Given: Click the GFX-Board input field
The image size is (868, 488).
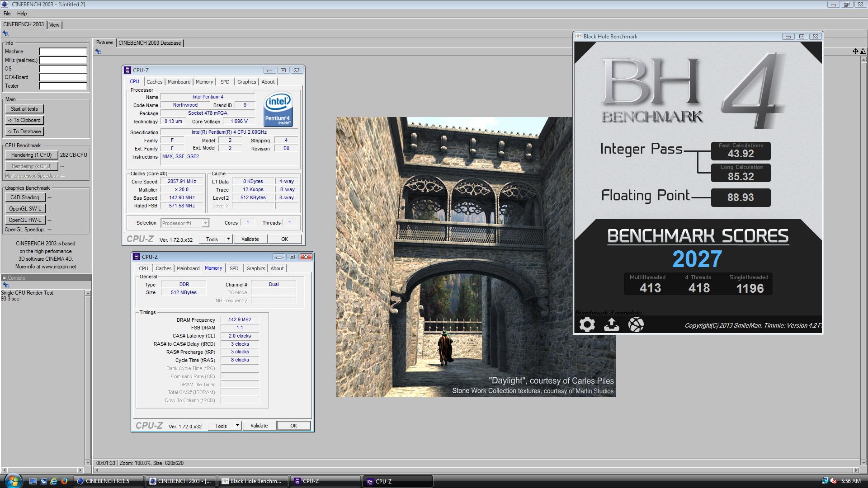Looking at the screenshot, I should point(63,77).
